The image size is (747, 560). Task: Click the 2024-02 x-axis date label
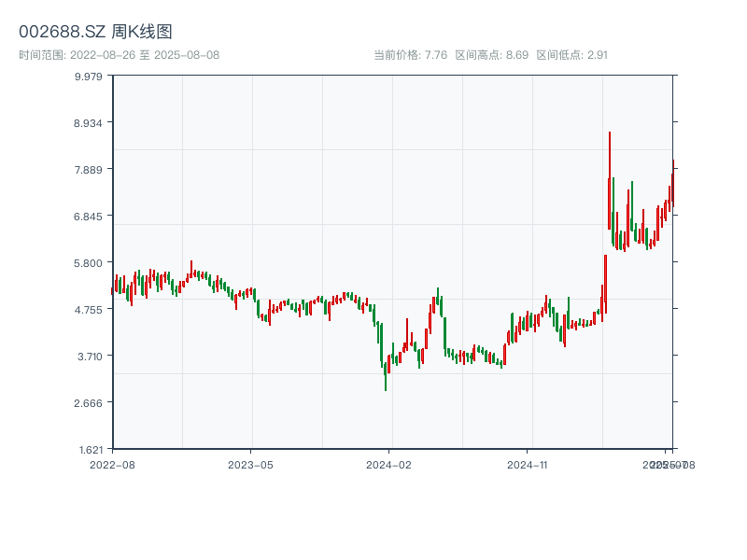tap(389, 464)
